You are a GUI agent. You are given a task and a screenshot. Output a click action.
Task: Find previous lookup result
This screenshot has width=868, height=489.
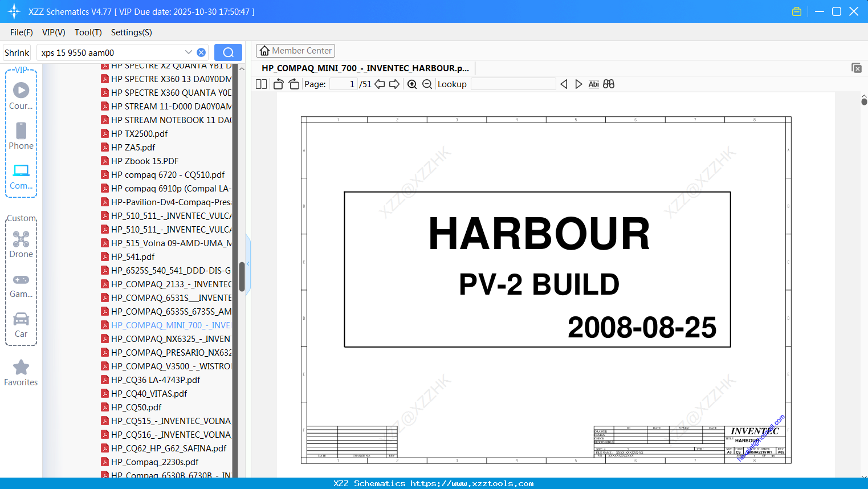564,84
